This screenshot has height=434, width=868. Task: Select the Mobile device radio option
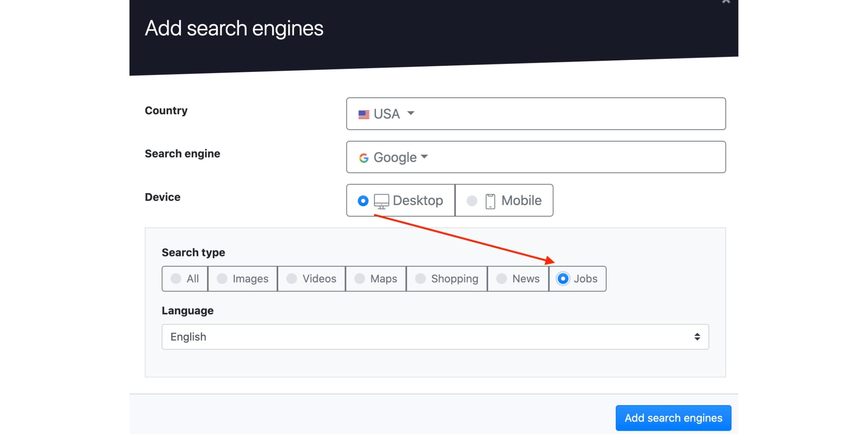[504, 200]
